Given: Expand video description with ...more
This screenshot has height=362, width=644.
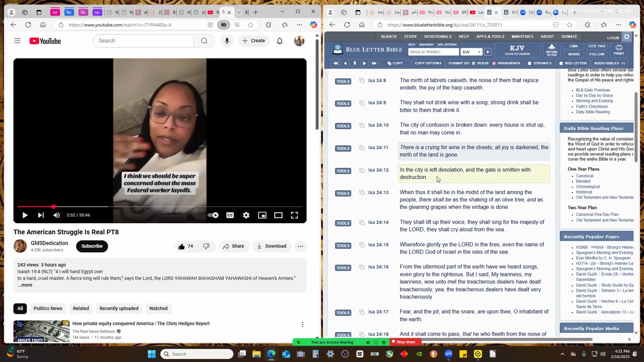Looking at the screenshot, I should click(x=25, y=285).
